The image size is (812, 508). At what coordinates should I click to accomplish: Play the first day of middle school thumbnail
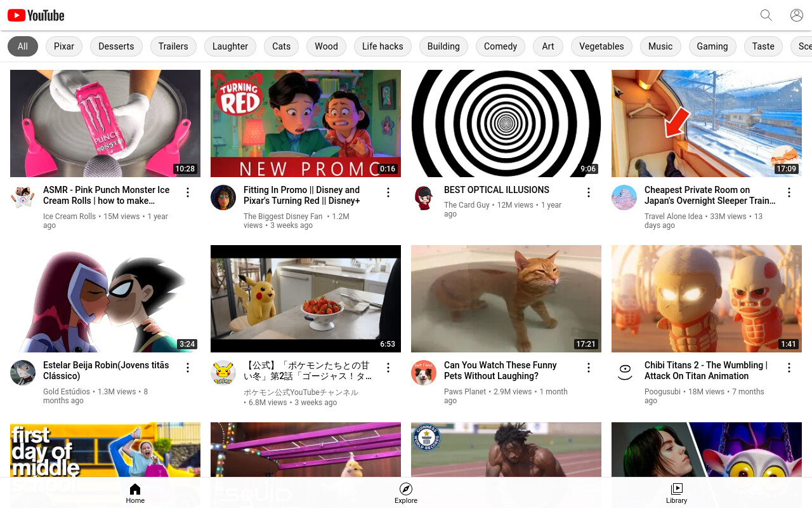[x=105, y=450]
